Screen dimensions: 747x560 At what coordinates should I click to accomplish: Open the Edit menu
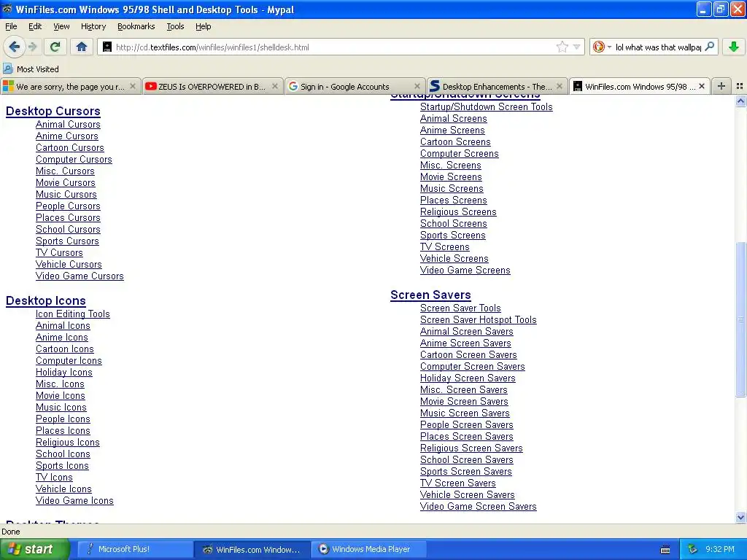coord(35,26)
